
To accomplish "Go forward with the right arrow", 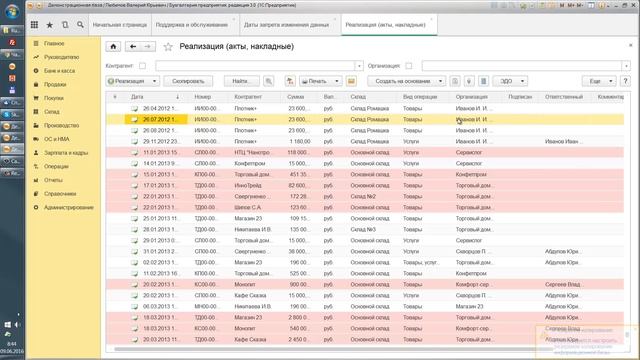I will (x=147, y=47).
